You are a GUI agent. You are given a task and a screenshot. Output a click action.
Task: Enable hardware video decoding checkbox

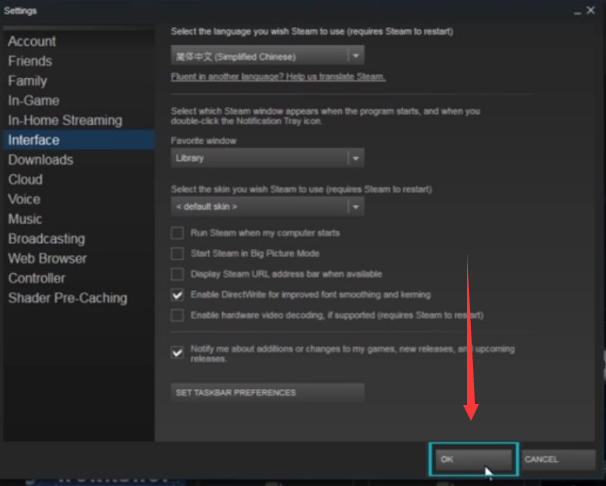(177, 315)
